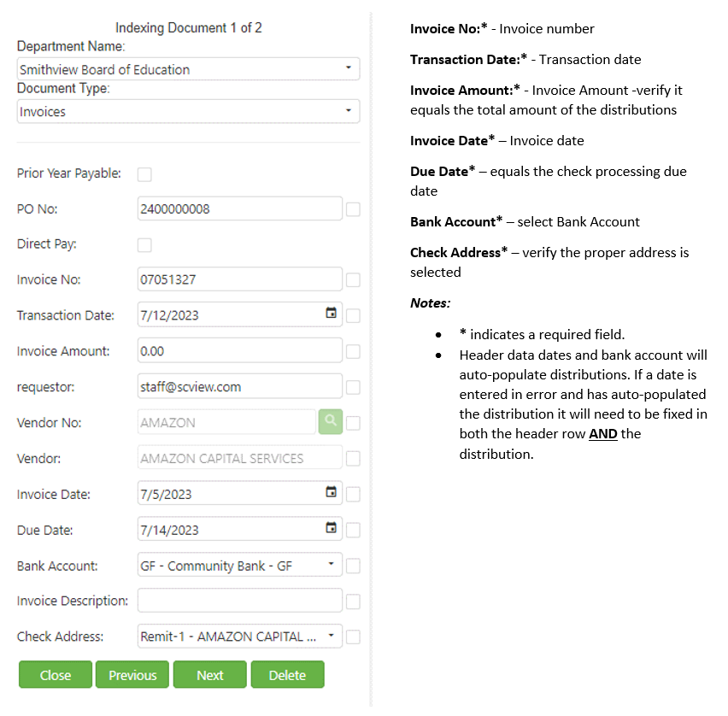The height and width of the screenshot is (716, 728).
Task: Open the Due Date calendar picker
Action: point(332,529)
